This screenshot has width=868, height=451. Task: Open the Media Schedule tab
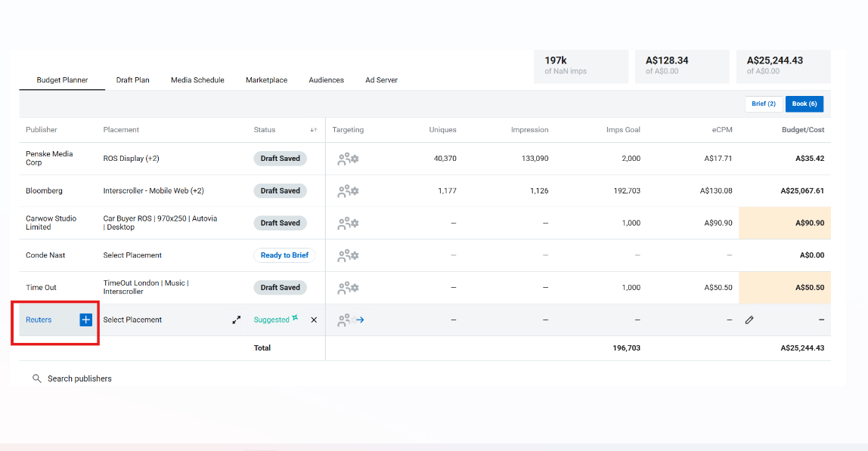tap(197, 80)
